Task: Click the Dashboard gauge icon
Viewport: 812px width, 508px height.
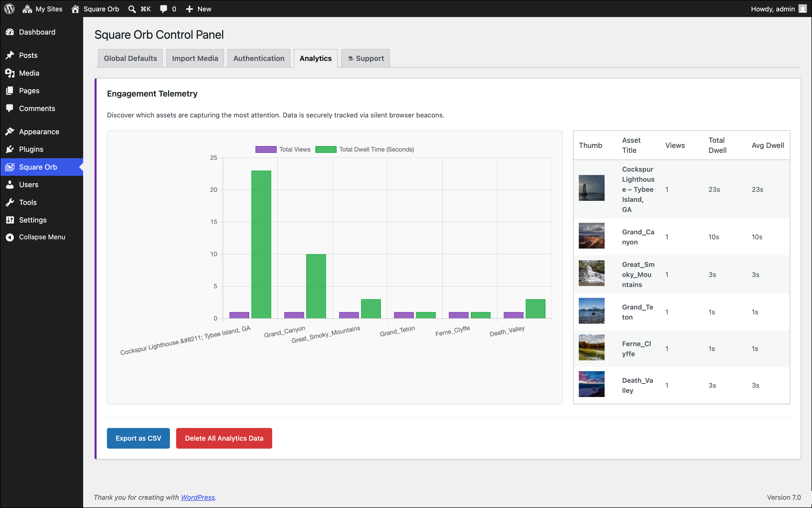Action: [x=10, y=32]
